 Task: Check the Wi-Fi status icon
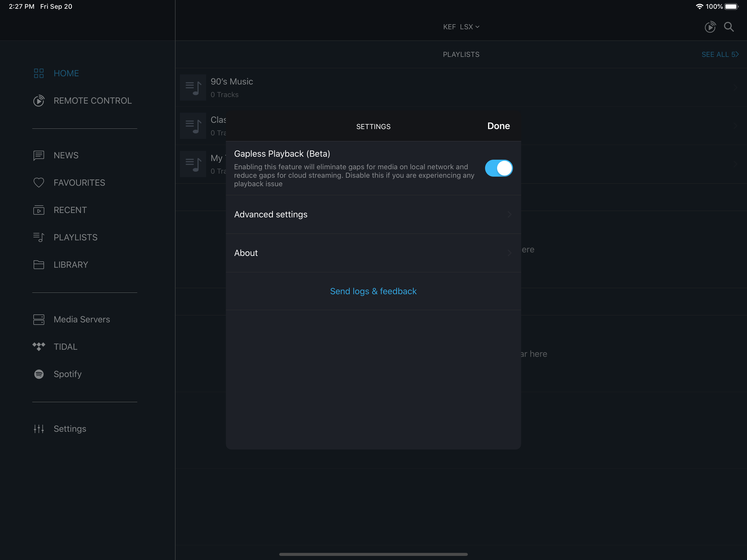point(699,6)
